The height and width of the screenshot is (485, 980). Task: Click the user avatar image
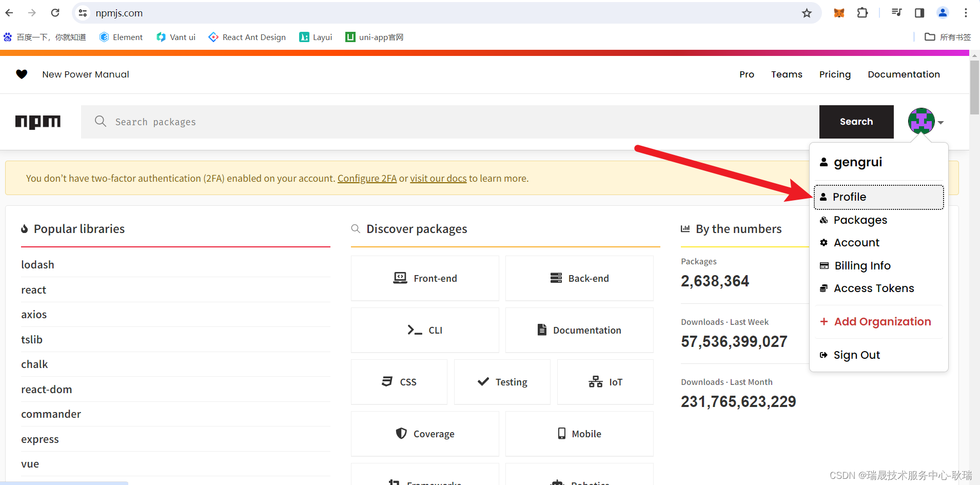coord(921,121)
